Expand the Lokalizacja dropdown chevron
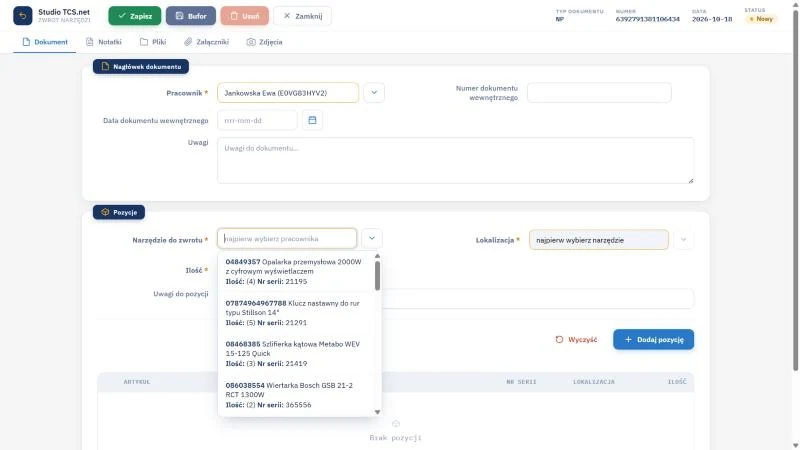This screenshot has width=800, height=450. click(x=683, y=240)
